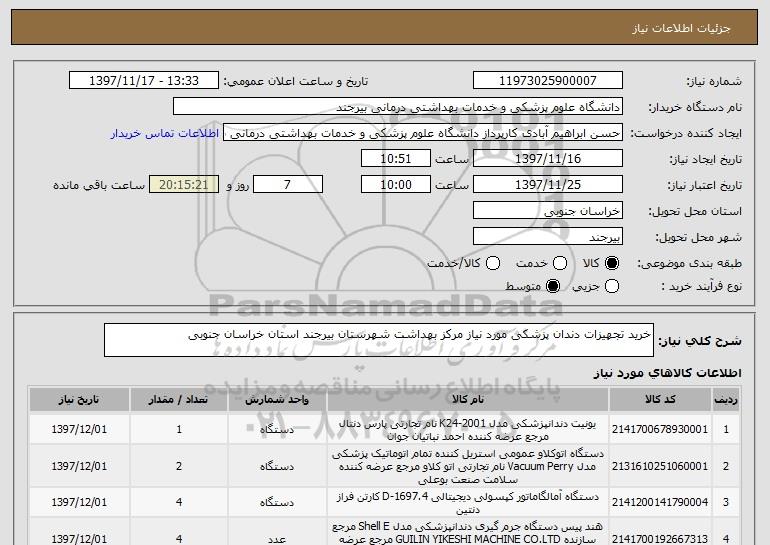Click the تعداد / مقدار column header

click(x=179, y=400)
